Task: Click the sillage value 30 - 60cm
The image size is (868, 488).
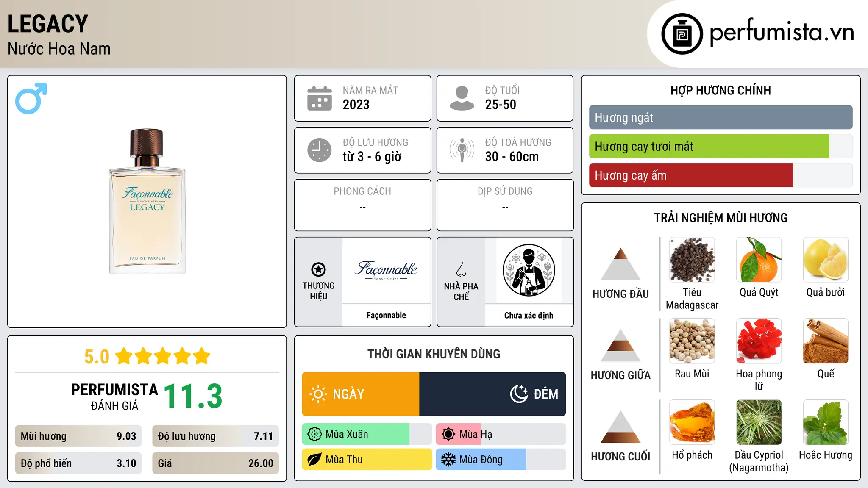Action: 512,157
